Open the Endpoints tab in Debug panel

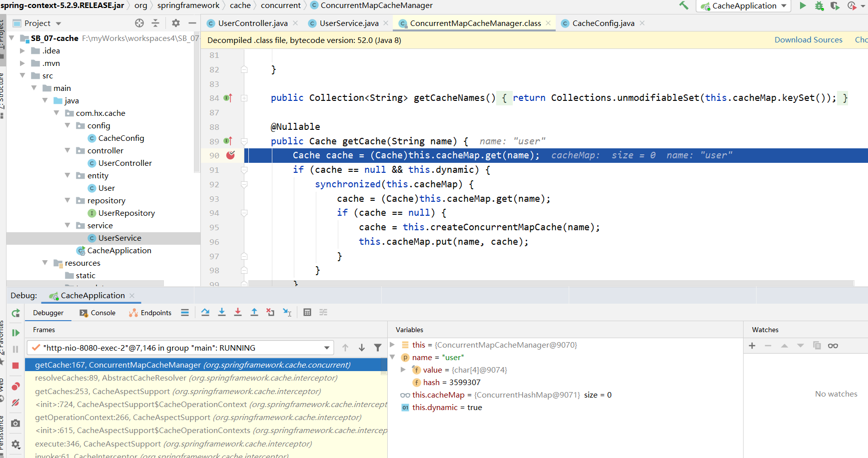click(150, 313)
